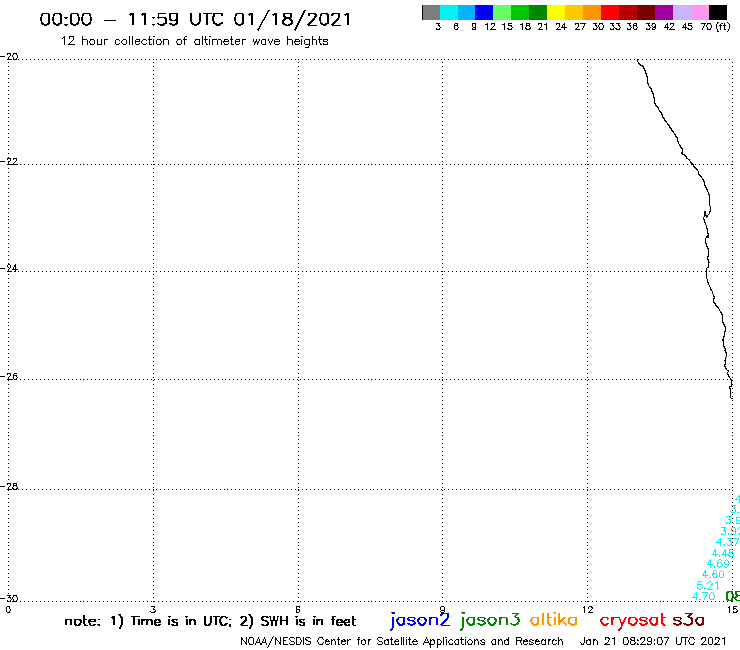Click the timestamp "Jan 21 08:29:07 UTC 2021"

point(653,641)
